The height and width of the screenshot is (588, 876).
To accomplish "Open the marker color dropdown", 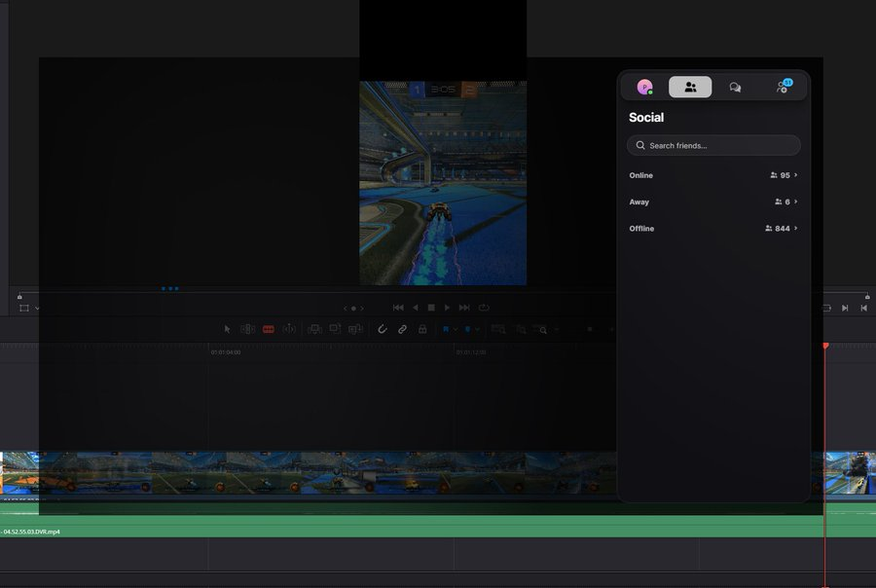I will (x=477, y=329).
